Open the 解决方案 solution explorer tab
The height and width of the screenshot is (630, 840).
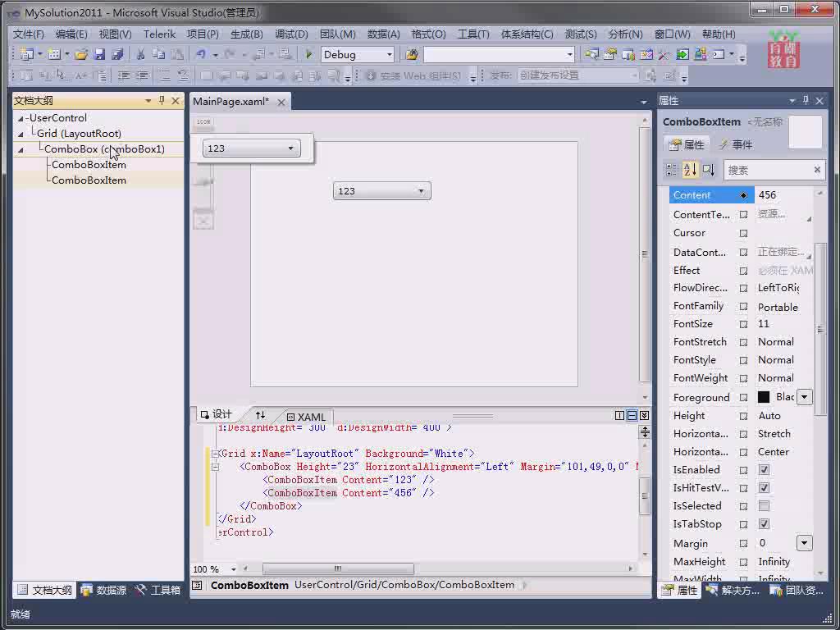click(x=733, y=590)
